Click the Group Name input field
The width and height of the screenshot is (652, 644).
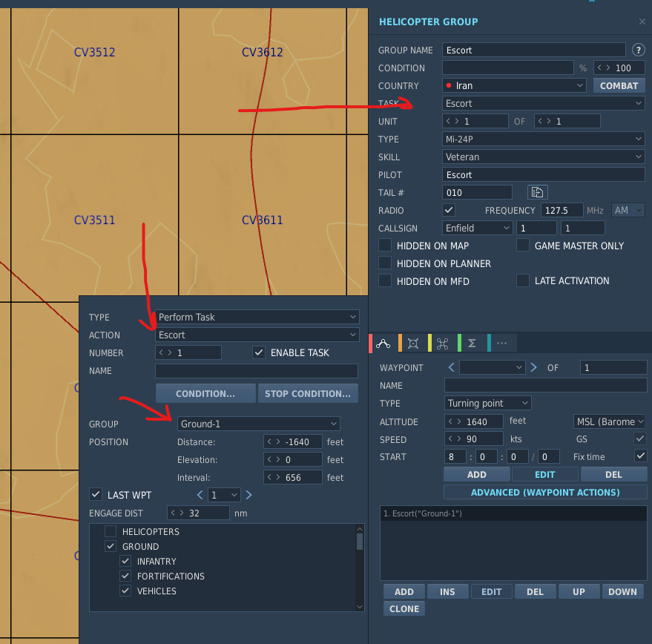point(533,50)
